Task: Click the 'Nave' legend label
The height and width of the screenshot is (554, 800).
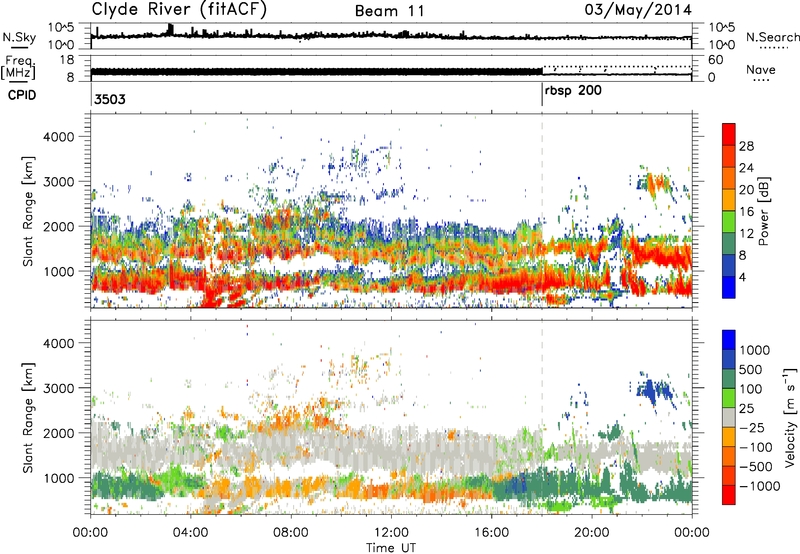Action: 761,69
